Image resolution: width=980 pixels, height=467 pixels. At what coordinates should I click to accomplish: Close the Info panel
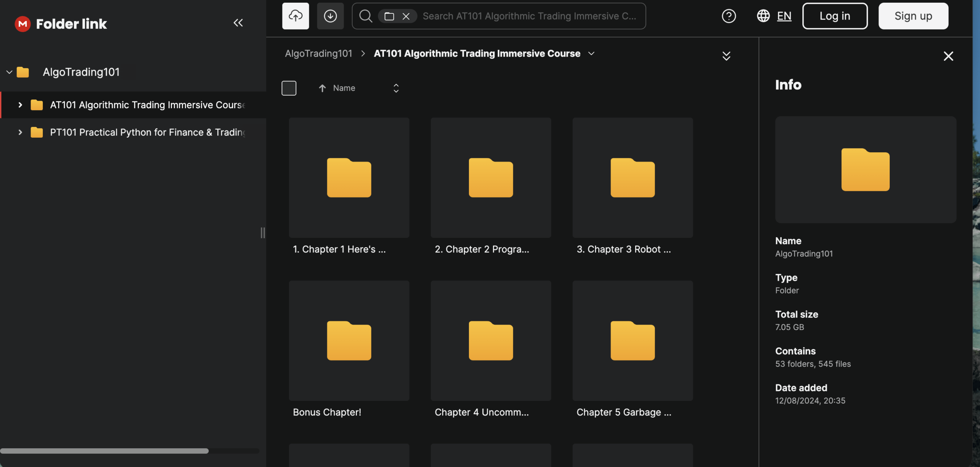pos(948,56)
